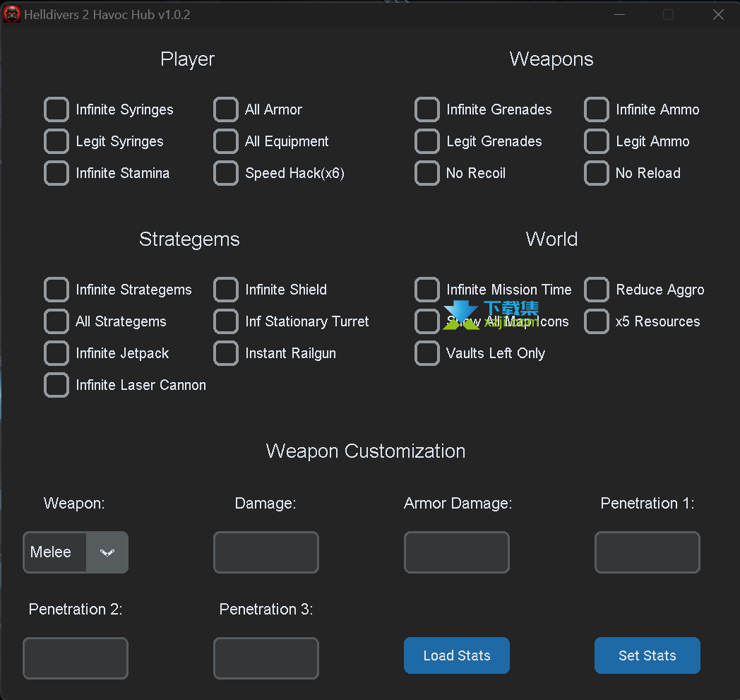This screenshot has width=740, height=700.
Task: Turn on Infinite Mission Time
Action: coord(427,290)
